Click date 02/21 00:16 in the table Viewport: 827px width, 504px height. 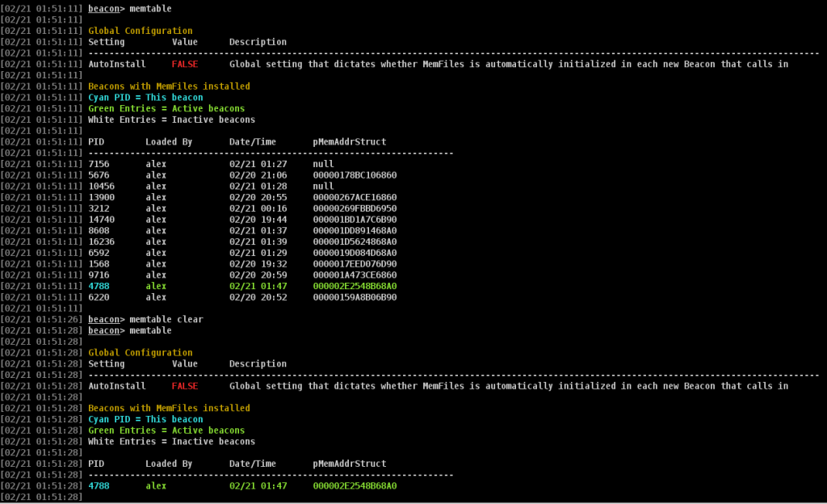(x=258, y=208)
